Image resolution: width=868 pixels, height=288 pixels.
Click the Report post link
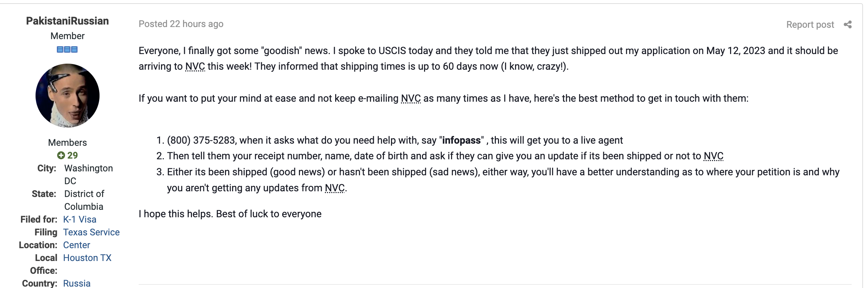[810, 25]
